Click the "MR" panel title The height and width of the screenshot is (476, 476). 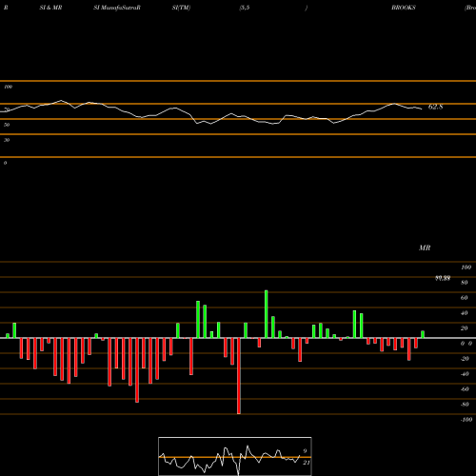coord(425,248)
